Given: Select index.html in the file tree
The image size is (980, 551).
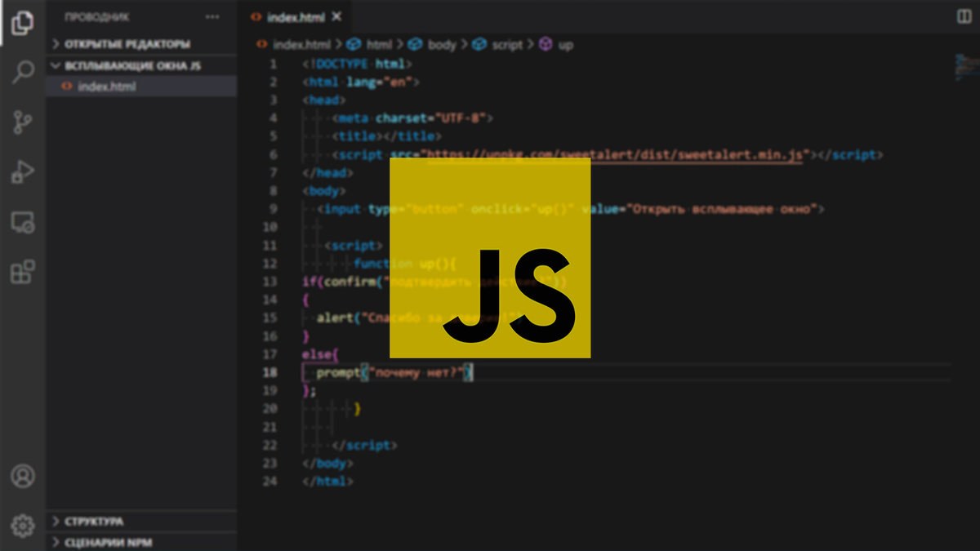Looking at the screenshot, I should (141, 87).
